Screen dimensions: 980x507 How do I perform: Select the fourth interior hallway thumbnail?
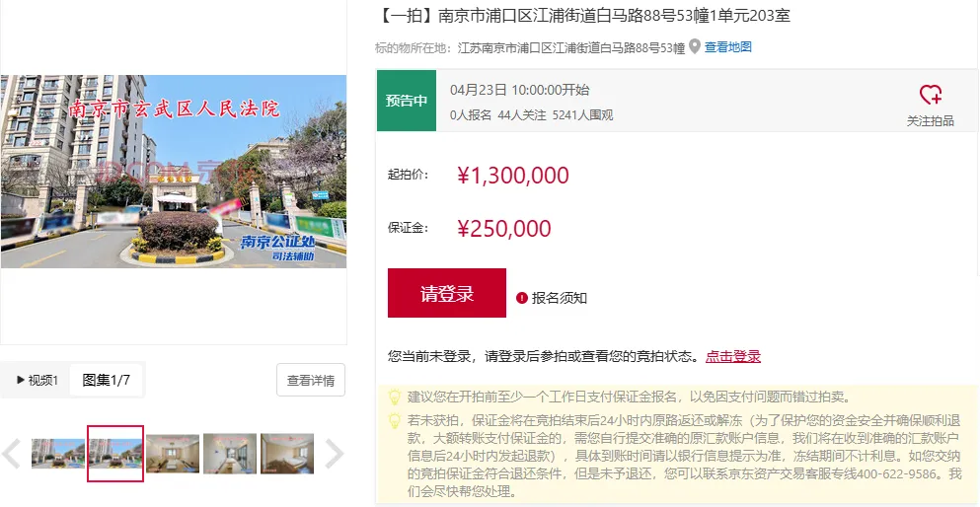[230, 454]
